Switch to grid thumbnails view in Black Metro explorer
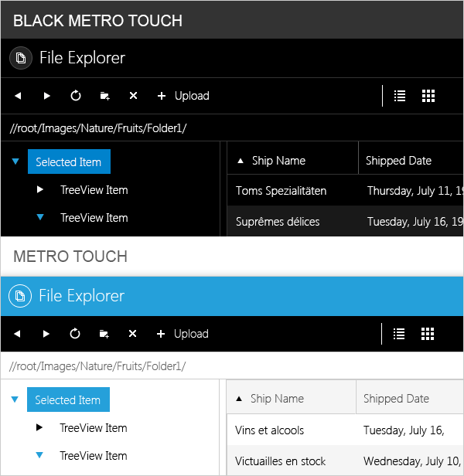The width and height of the screenshot is (464, 476). [428, 96]
